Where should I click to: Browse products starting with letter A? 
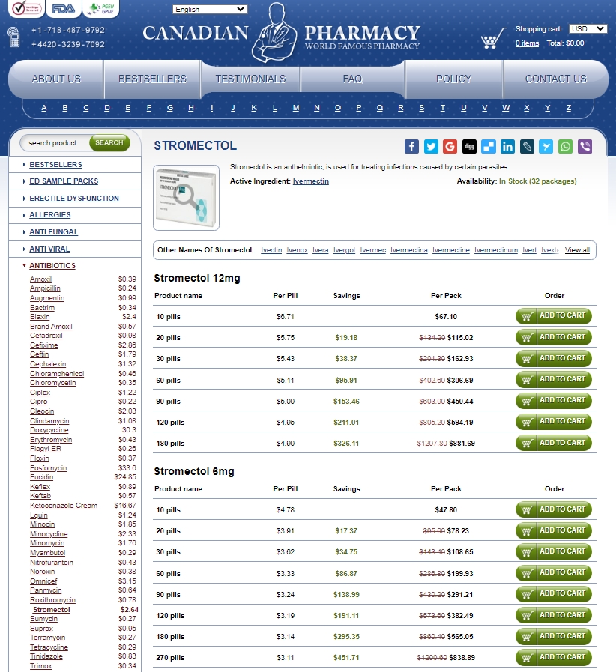point(43,108)
